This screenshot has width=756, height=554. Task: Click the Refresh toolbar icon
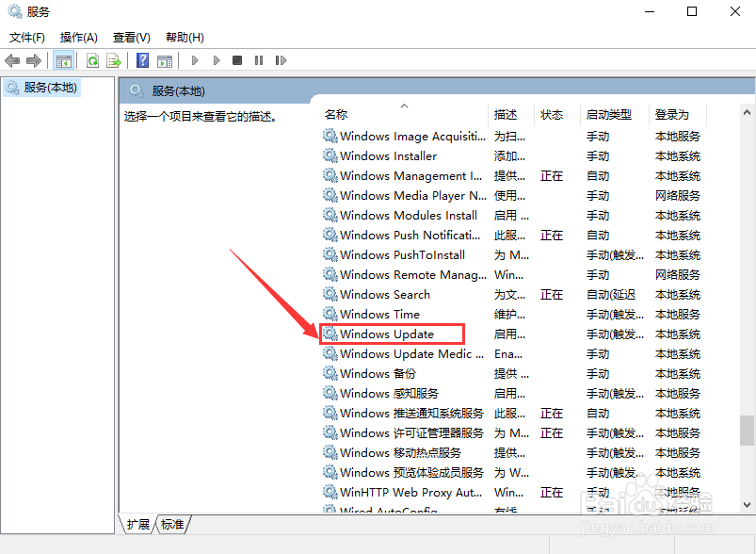[92, 61]
